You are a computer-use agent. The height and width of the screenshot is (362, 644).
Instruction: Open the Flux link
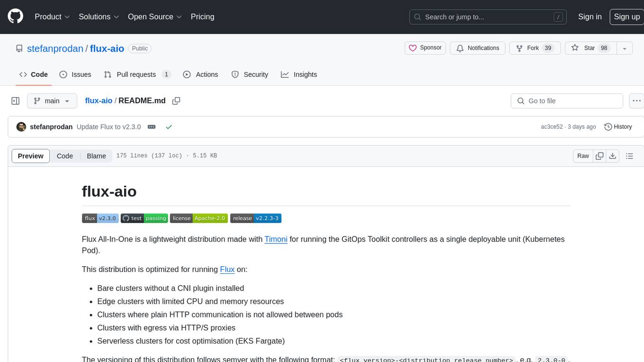tap(227, 270)
